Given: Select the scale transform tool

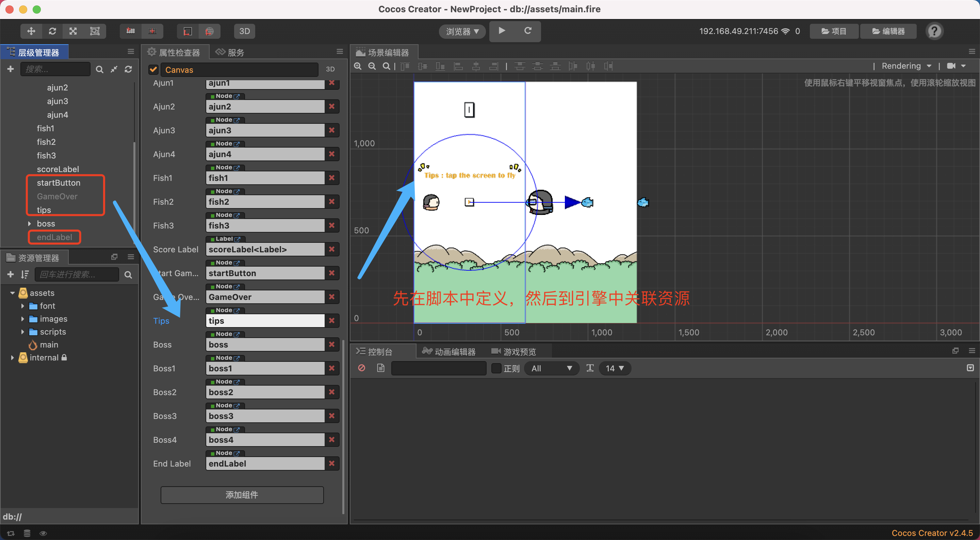Looking at the screenshot, I should [73, 31].
